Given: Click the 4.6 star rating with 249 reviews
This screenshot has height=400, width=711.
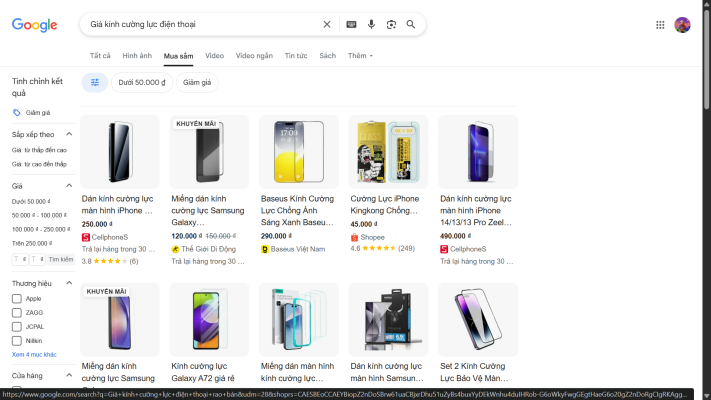Looking at the screenshot, I should point(383,249).
